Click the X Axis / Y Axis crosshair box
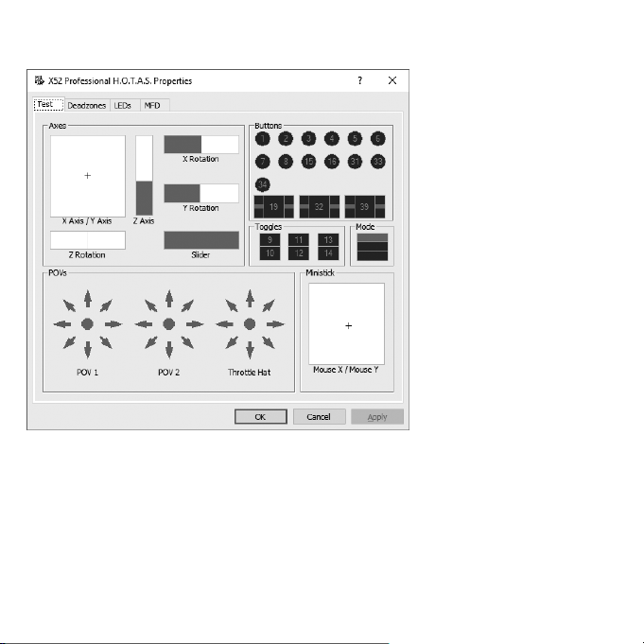The width and height of the screenshot is (644, 644). (x=88, y=176)
